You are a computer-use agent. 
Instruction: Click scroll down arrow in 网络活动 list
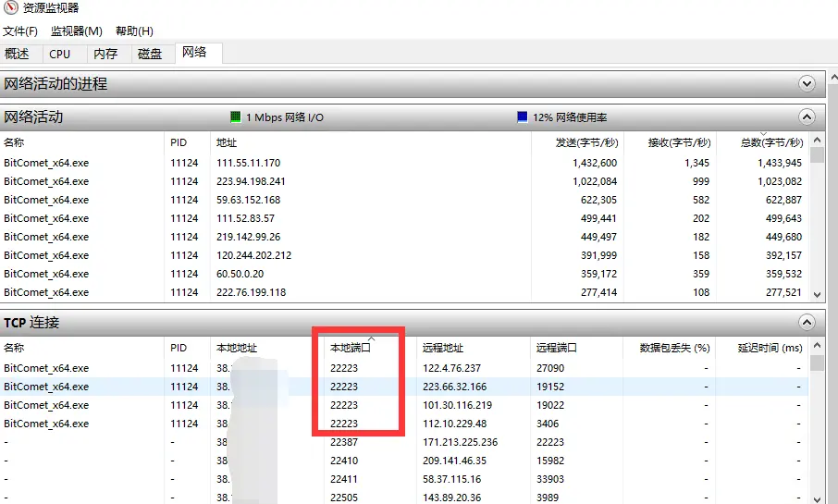pos(817,294)
